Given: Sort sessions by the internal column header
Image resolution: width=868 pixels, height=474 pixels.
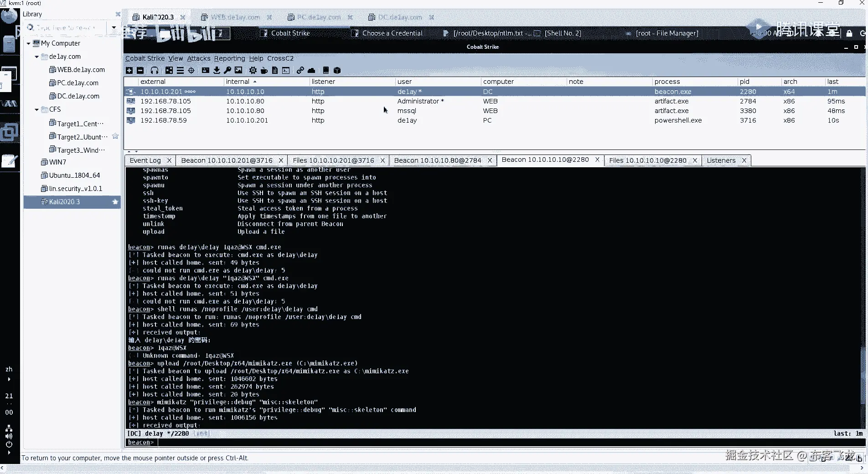Looking at the screenshot, I should 266,82.
